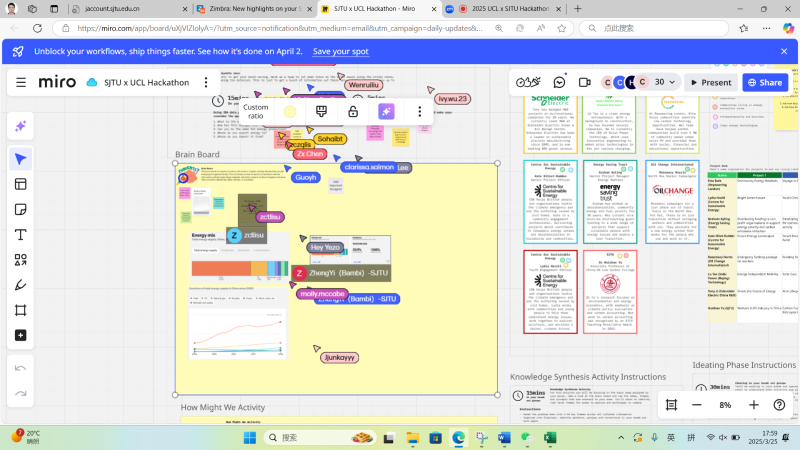Pick the Text tool
This screenshot has height=450, width=800.
click(x=20, y=235)
